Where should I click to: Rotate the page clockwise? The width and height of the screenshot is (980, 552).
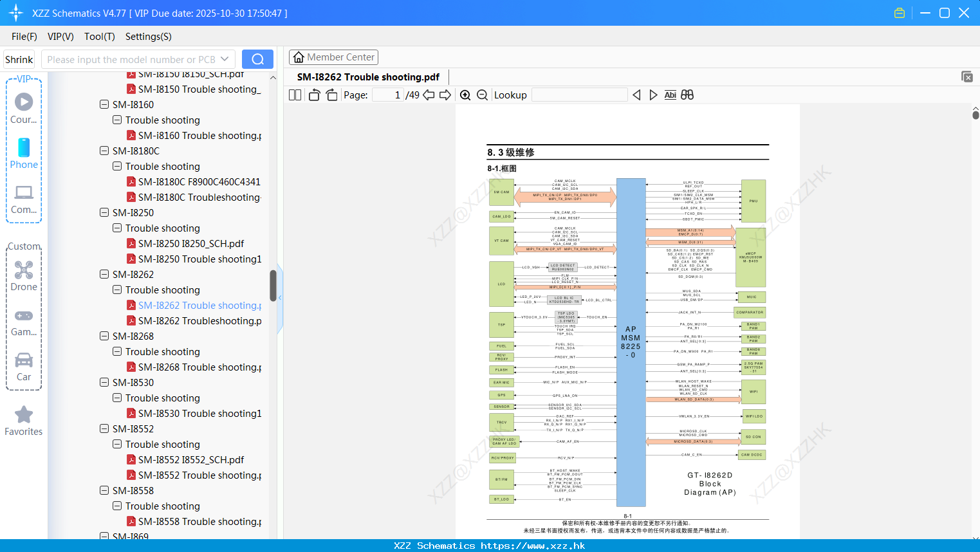(331, 95)
